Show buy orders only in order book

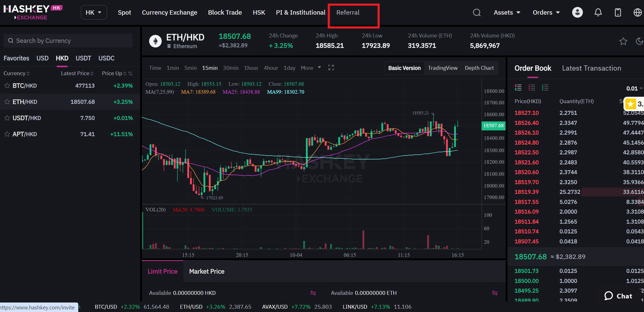[545, 88]
